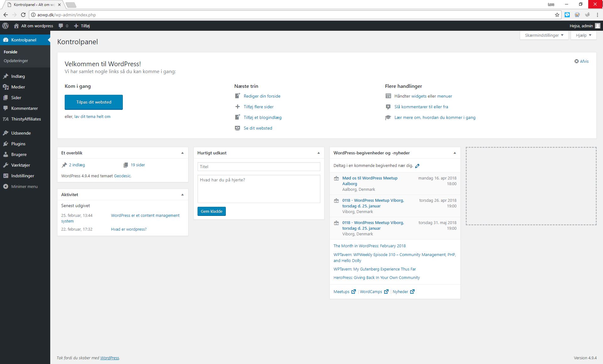The height and width of the screenshot is (364, 603).
Task: Open comments bubble icon in admin bar
Action: point(61,26)
